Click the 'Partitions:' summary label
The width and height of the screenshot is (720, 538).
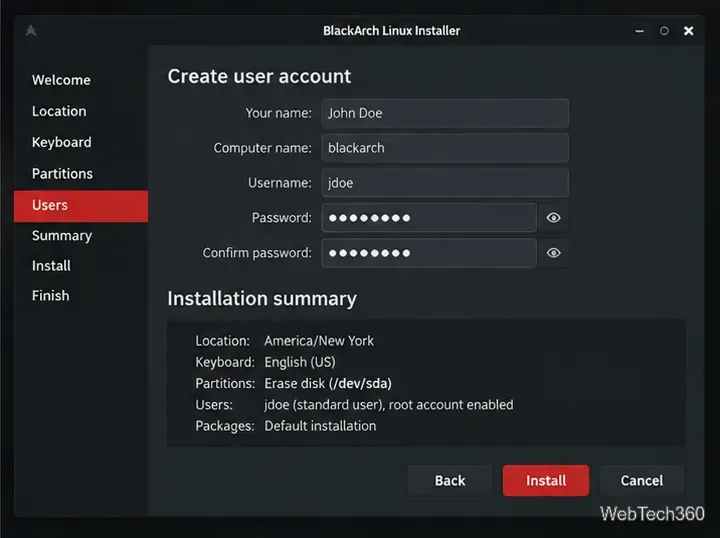(x=225, y=383)
